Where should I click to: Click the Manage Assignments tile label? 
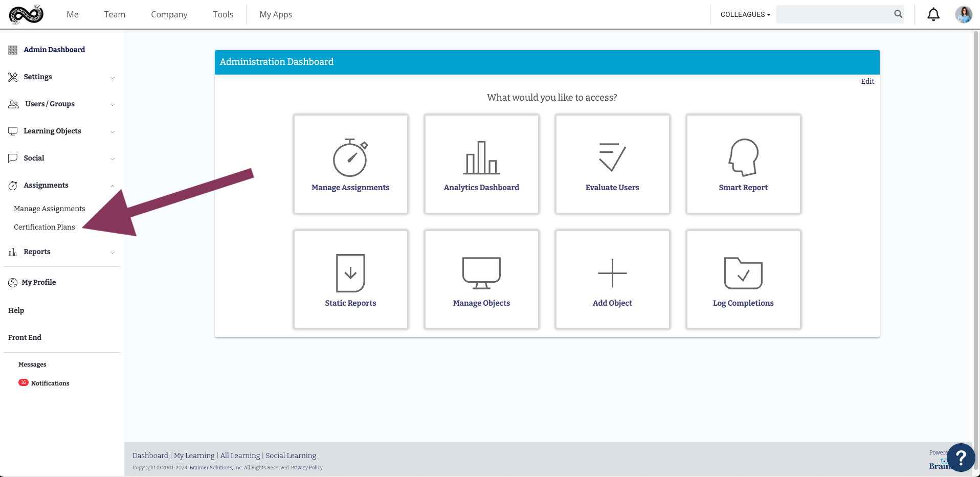click(x=350, y=188)
